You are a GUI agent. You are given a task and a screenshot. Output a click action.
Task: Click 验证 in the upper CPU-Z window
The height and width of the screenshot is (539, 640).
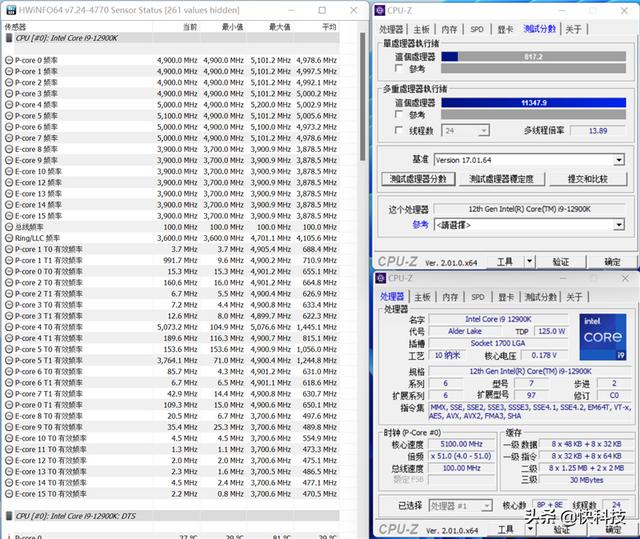[x=560, y=262]
